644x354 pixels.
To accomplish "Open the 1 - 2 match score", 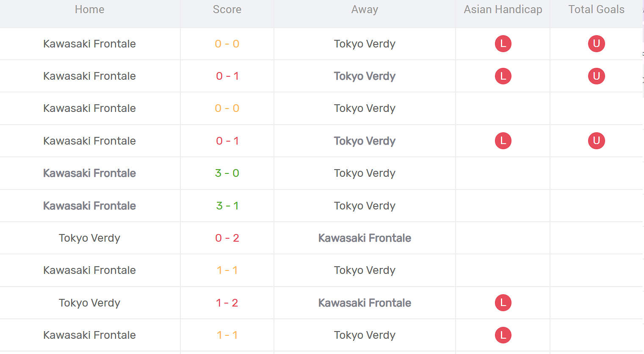I will tap(227, 303).
